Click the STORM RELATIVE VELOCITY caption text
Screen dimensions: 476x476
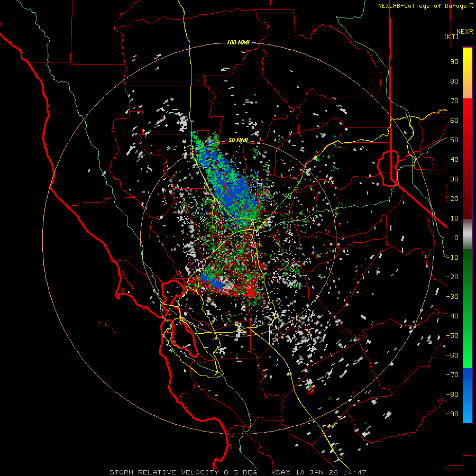(x=164, y=472)
